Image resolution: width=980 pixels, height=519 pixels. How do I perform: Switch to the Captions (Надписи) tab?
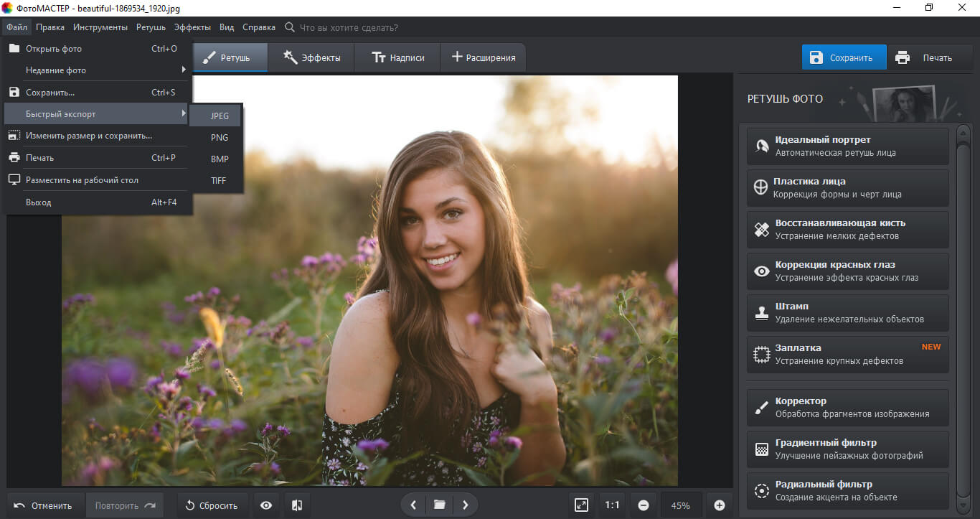point(398,58)
